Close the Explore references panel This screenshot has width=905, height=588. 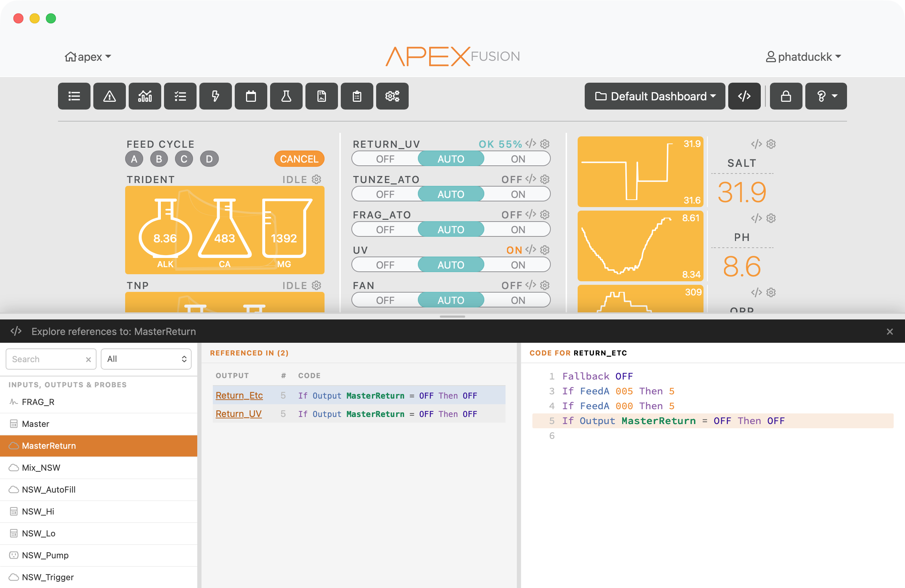tap(889, 331)
